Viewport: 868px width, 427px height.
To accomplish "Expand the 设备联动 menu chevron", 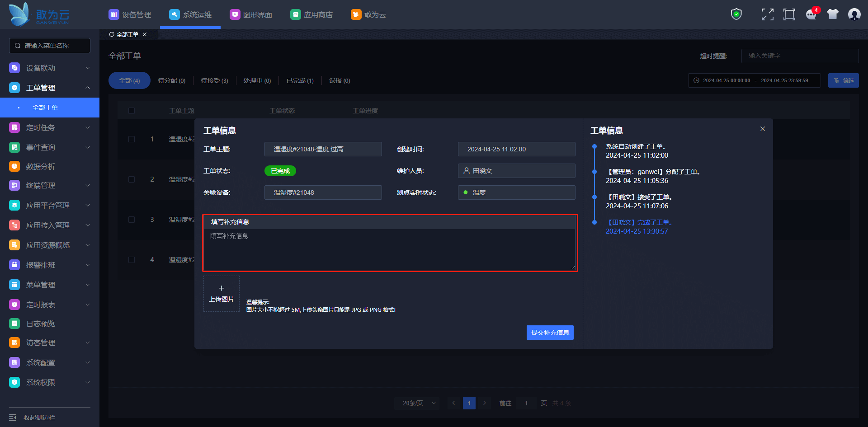I will (88, 68).
